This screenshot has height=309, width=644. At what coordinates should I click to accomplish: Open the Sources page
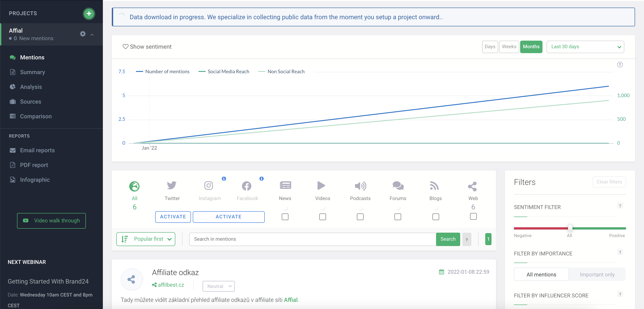(x=30, y=102)
